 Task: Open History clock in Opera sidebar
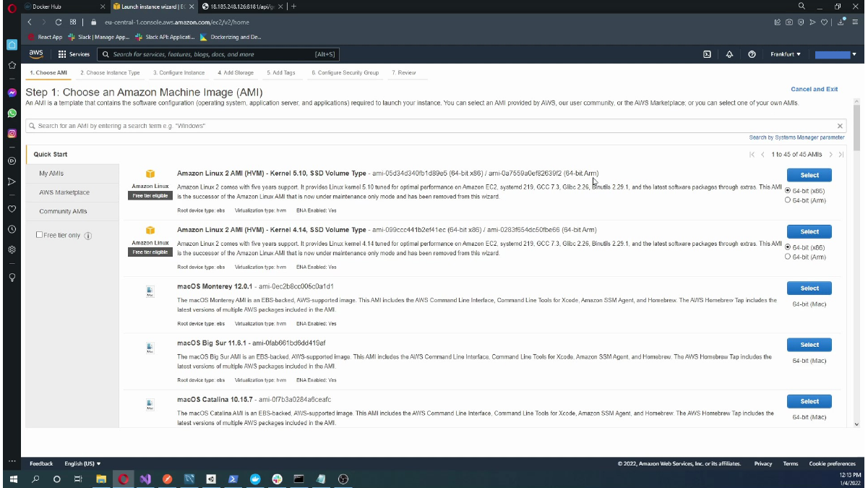(12, 229)
